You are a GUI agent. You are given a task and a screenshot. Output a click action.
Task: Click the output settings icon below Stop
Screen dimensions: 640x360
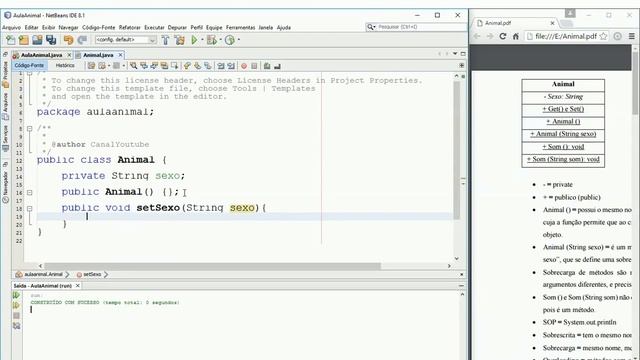point(16,326)
